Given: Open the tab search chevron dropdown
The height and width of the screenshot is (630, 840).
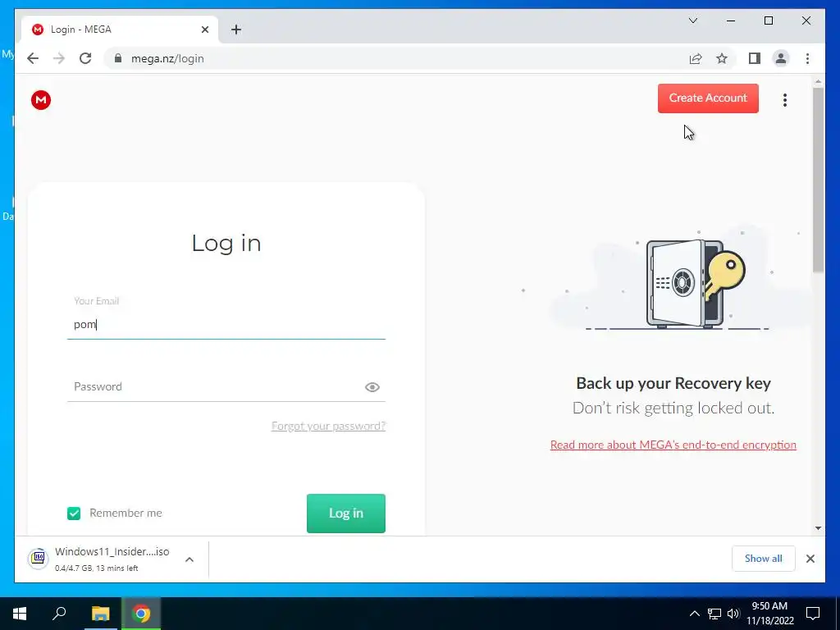Looking at the screenshot, I should click(692, 21).
